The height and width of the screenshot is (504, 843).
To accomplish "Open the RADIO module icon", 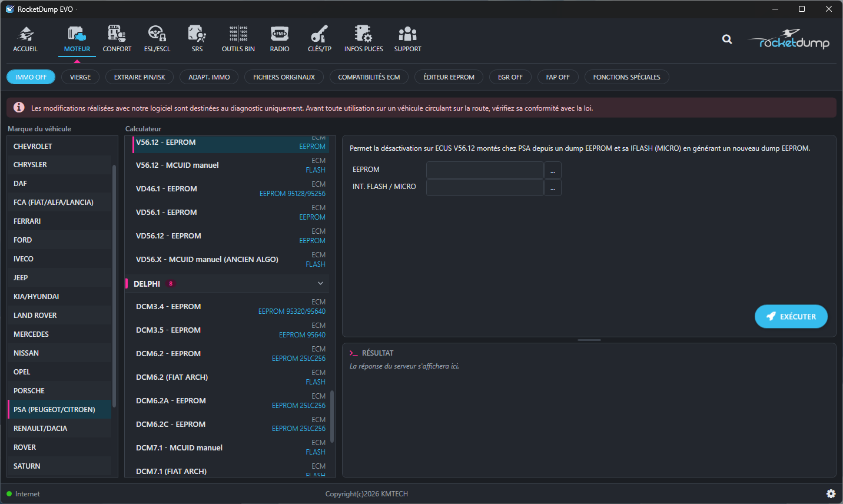I will tap(280, 39).
